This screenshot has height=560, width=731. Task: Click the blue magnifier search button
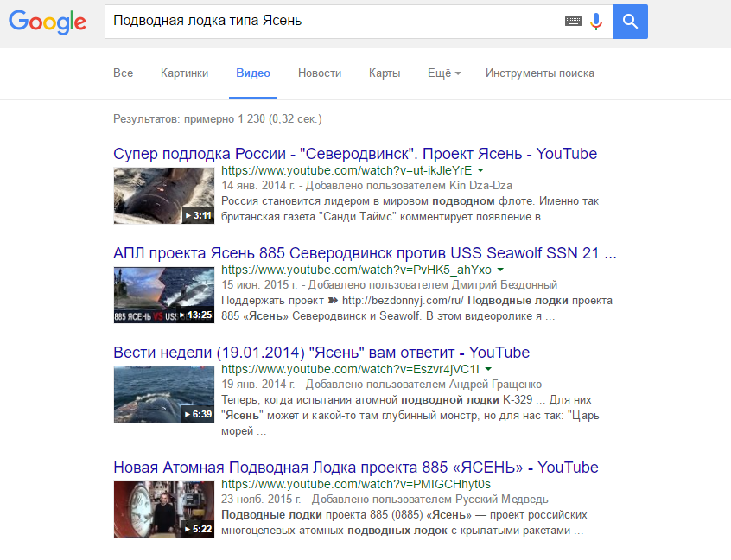[630, 22]
